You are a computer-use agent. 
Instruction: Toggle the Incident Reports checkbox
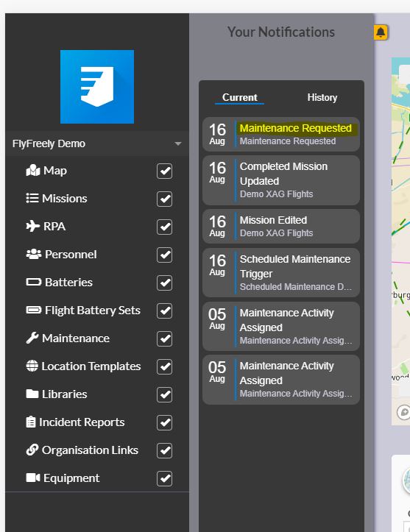[164, 422]
